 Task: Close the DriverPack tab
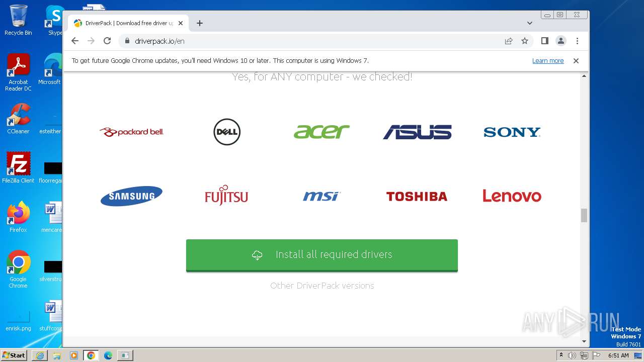pyautogui.click(x=181, y=23)
